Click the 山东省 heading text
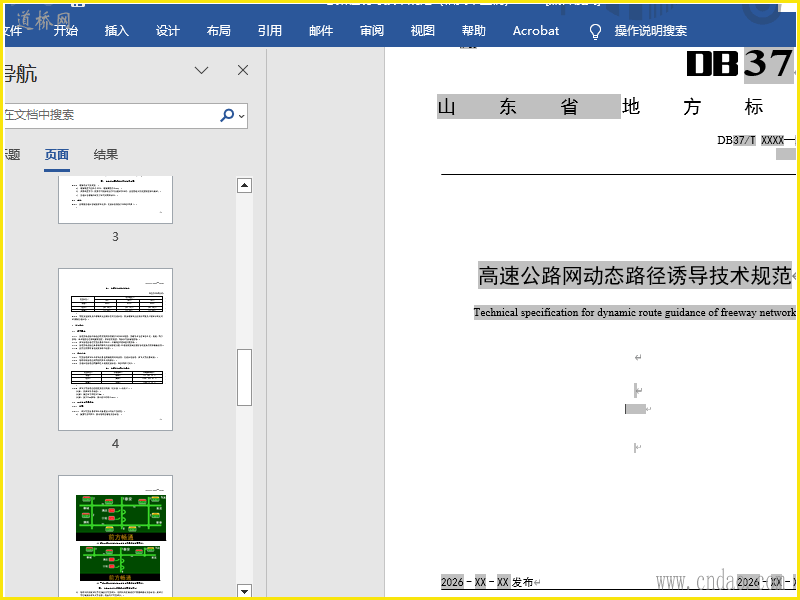This screenshot has height=600, width=800. pyautogui.click(x=529, y=107)
